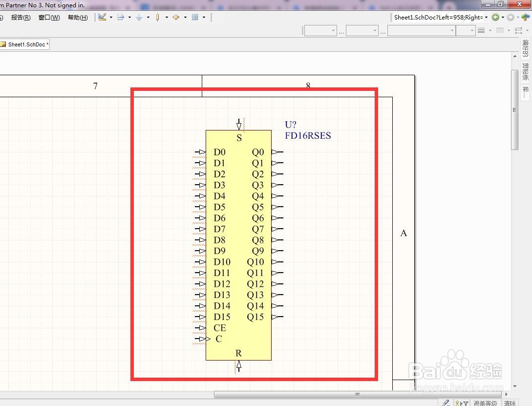
Task: Click the drawing utilities pencil-ruler tool icon
Action: tap(102, 17)
